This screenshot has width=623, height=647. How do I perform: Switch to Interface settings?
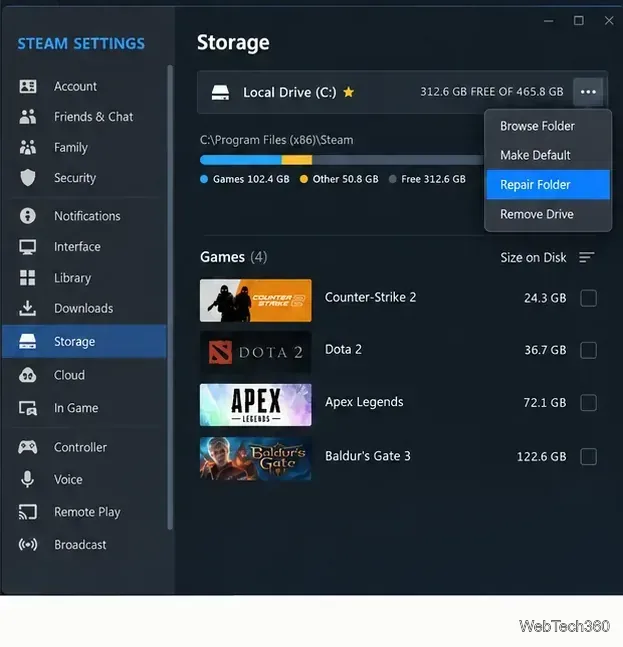[x=85, y=247]
